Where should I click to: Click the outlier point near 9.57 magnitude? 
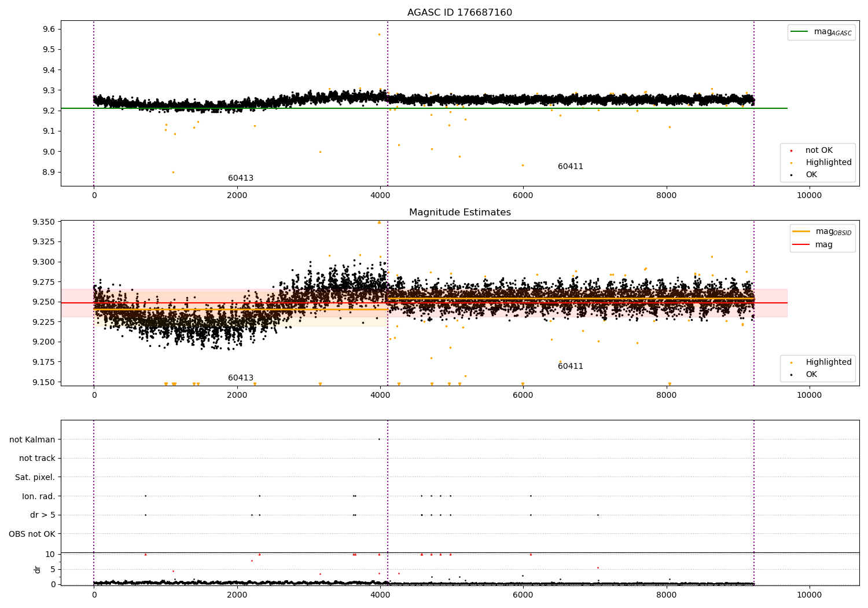pyautogui.click(x=379, y=35)
